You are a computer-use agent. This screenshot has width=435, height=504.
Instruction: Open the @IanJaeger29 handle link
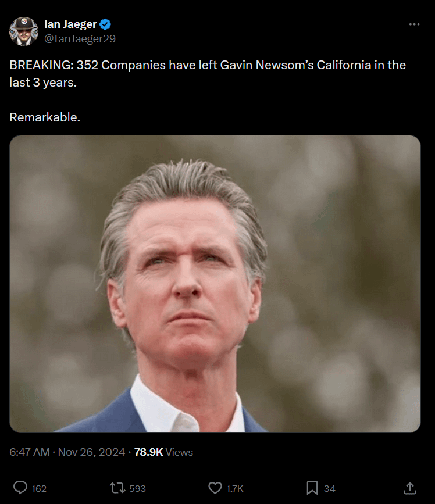[x=80, y=38]
